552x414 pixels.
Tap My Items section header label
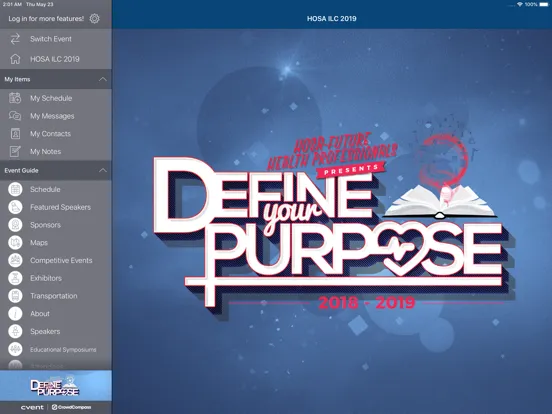point(17,79)
